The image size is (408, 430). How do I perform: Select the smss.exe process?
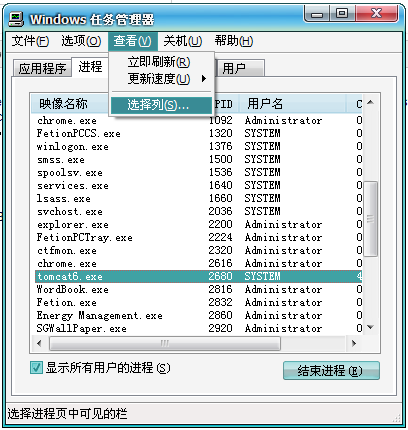(x=199, y=160)
